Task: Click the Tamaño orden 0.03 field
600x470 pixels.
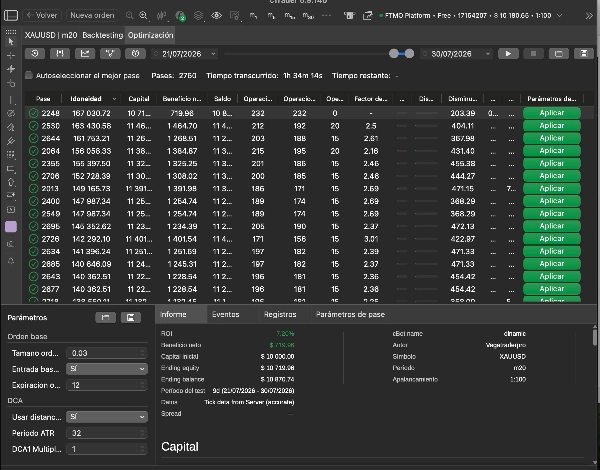Action: (107, 353)
